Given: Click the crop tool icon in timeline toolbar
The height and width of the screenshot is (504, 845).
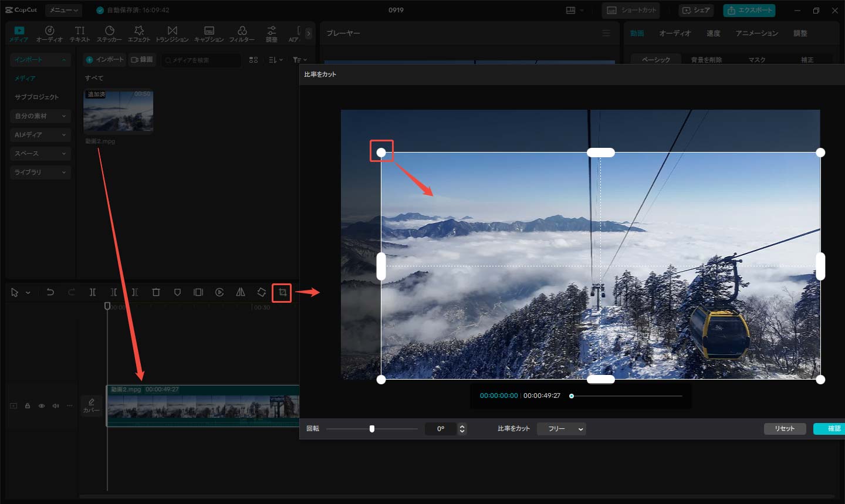Looking at the screenshot, I should [282, 292].
